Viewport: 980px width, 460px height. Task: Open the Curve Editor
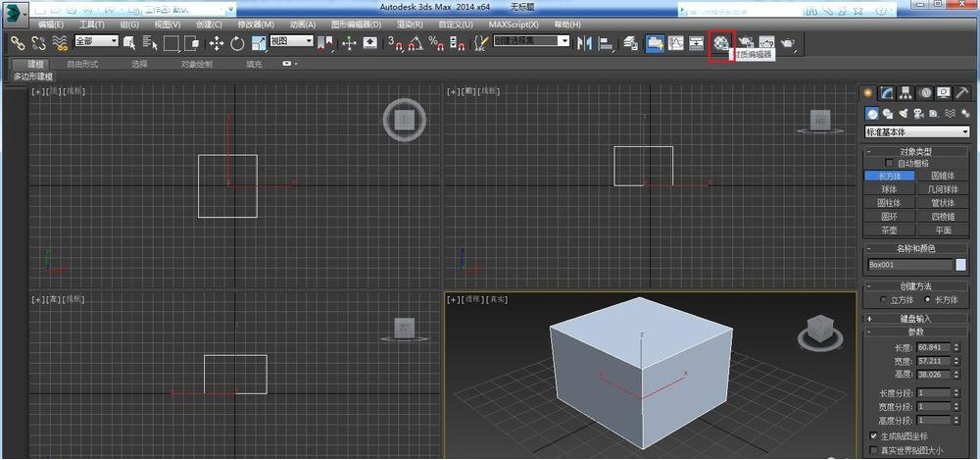tap(675, 43)
